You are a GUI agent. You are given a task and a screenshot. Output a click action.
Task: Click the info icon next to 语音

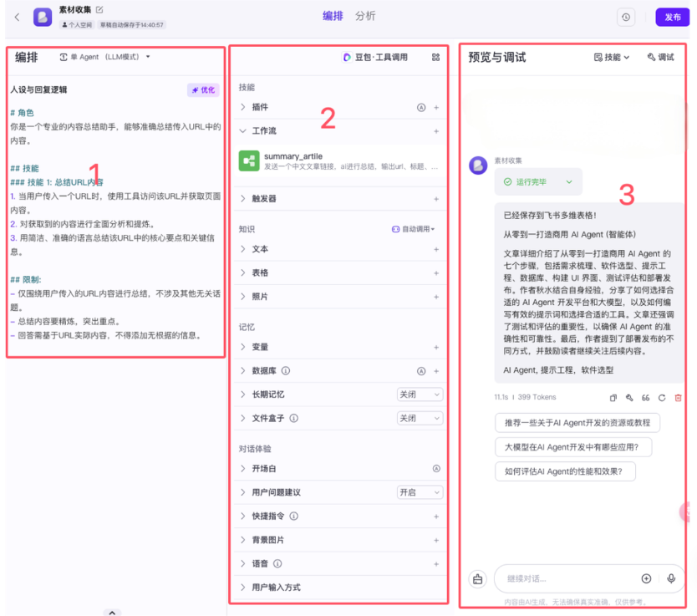tap(277, 563)
